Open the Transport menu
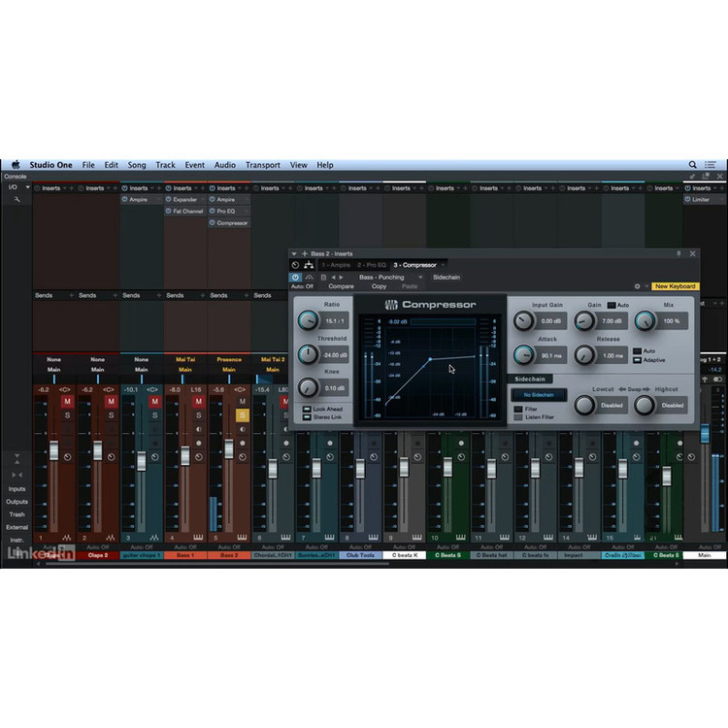The height and width of the screenshot is (728, 728). [x=262, y=165]
